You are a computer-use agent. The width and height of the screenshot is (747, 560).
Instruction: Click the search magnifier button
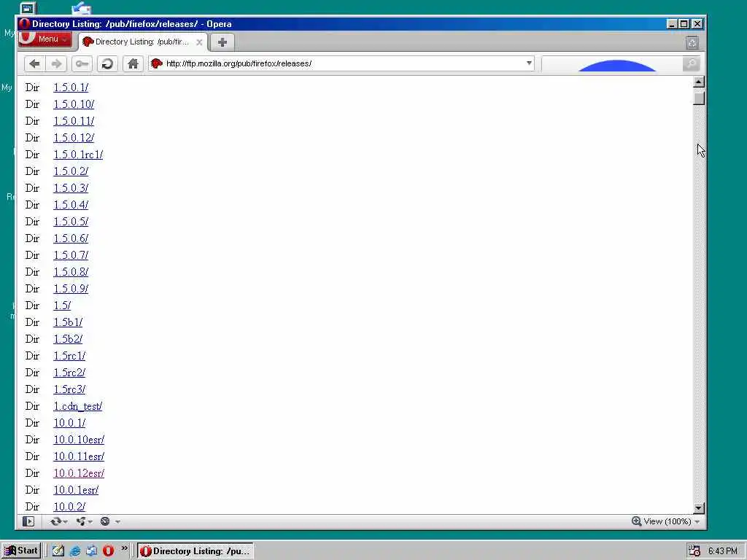[691, 63]
